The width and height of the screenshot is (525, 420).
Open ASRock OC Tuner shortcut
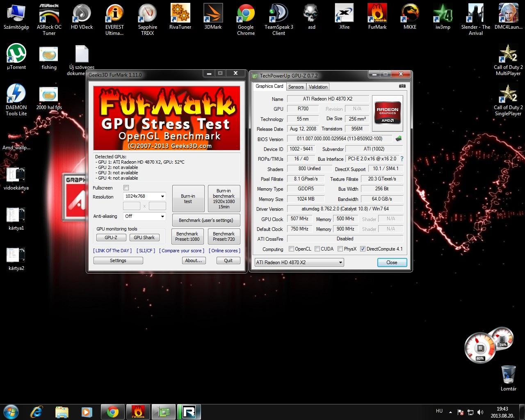49,19
